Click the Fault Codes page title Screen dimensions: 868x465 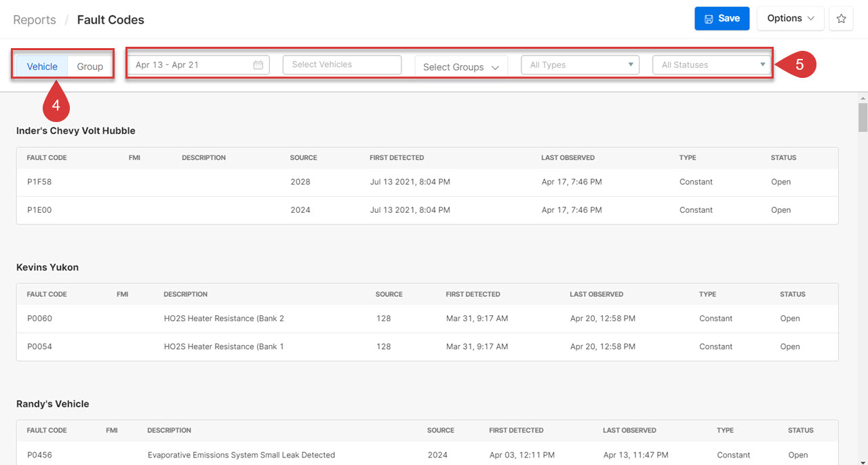coord(111,20)
